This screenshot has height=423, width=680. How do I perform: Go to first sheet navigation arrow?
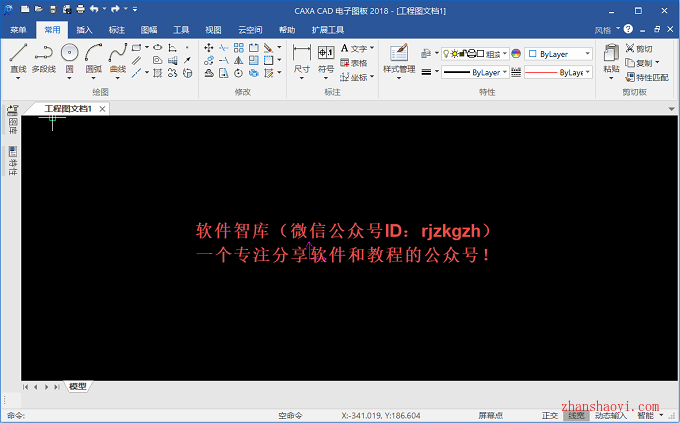(25, 387)
